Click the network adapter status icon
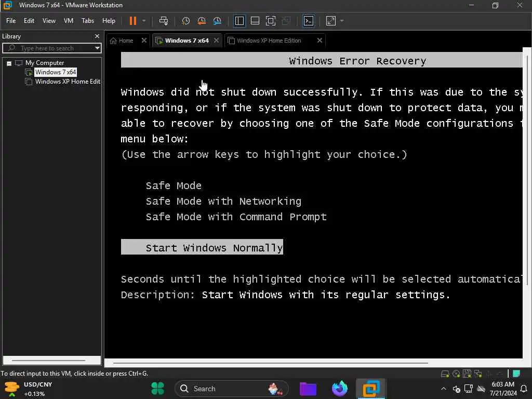This screenshot has height=399, width=532. point(478,374)
